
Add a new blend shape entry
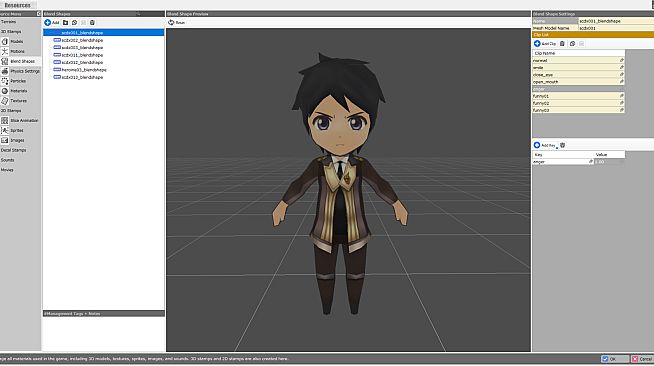click(x=52, y=23)
